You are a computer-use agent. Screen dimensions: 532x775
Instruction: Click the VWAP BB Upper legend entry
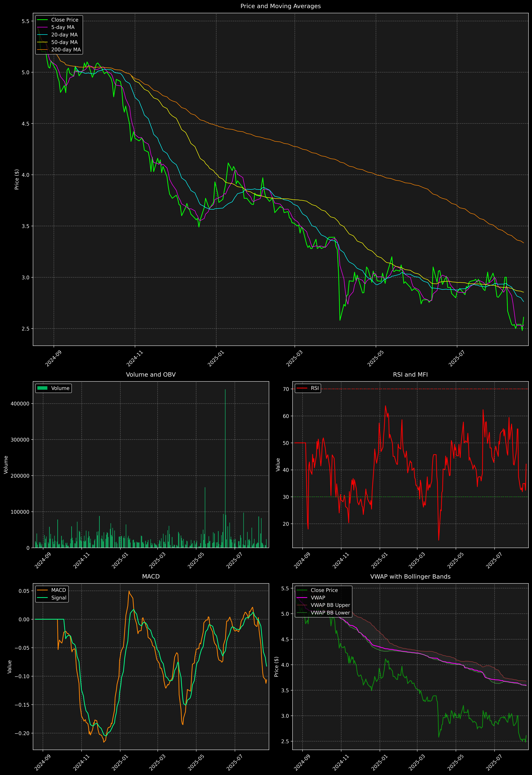click(330, 605)
